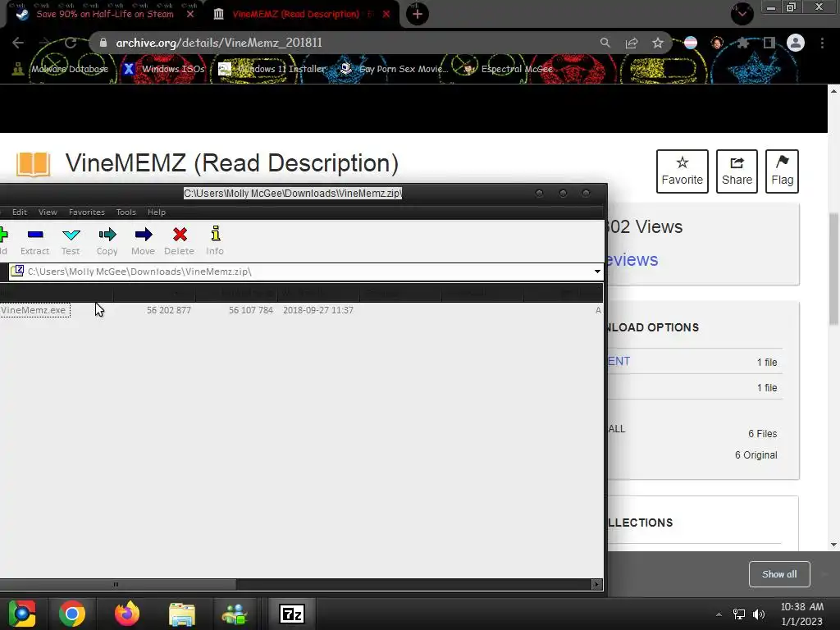Switch to the Half-Life on Steam tab

click(105, 14)
